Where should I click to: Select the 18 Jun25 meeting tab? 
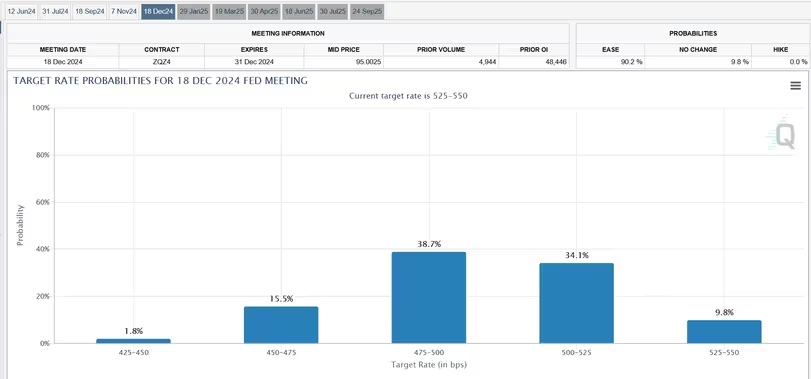[299, 11]
